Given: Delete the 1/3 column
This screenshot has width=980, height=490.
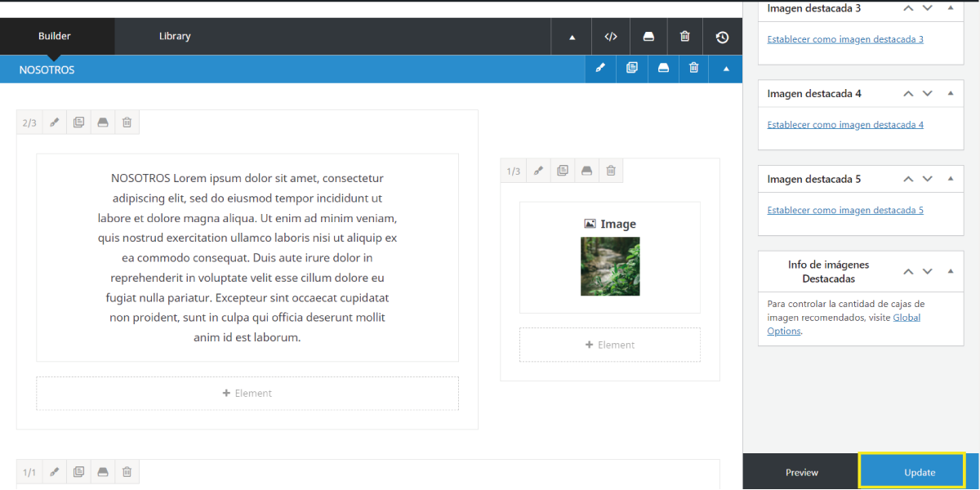Looking at the screenshot, I should 611,171.
